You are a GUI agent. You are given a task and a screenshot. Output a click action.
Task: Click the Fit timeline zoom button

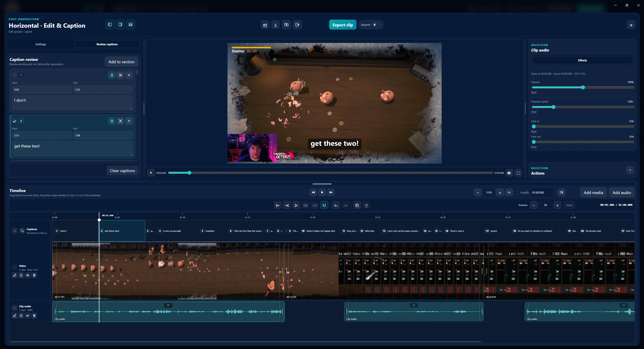tap(509, 193)
